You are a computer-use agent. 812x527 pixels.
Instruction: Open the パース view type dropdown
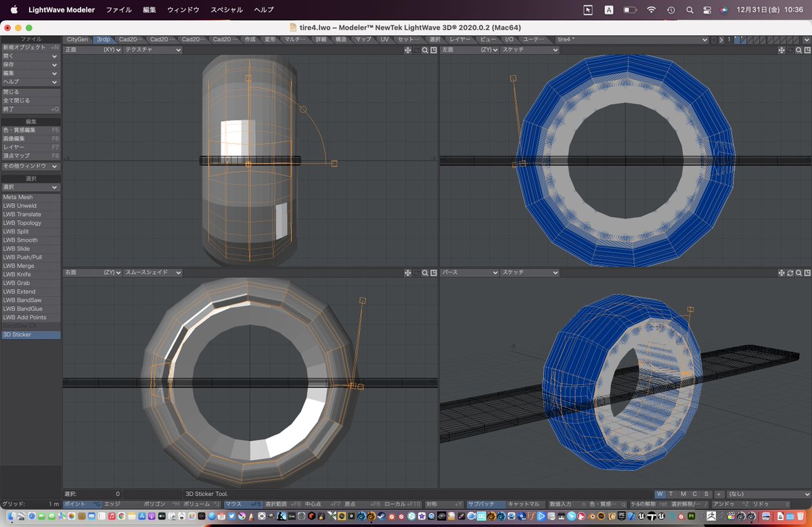470,273
